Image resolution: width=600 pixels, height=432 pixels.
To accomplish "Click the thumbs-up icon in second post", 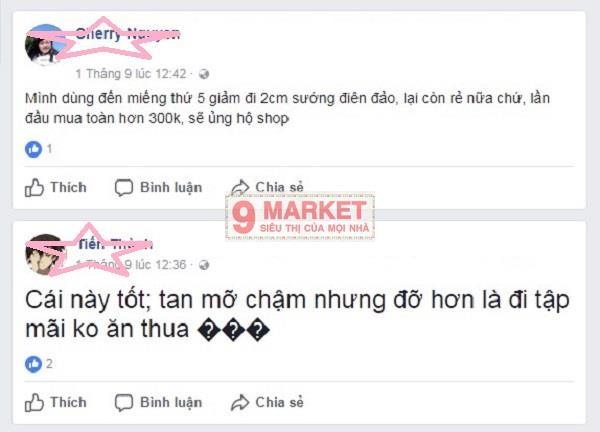I will [x=34, y=403].
